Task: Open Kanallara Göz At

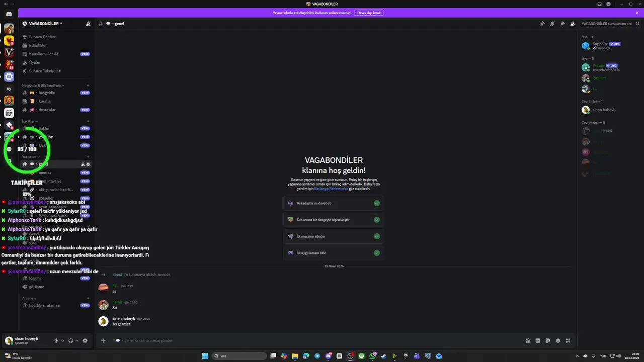Action: click(56, 54)
